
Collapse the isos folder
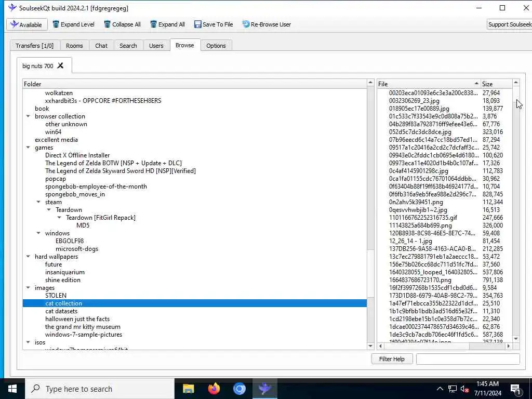[28, 342]
